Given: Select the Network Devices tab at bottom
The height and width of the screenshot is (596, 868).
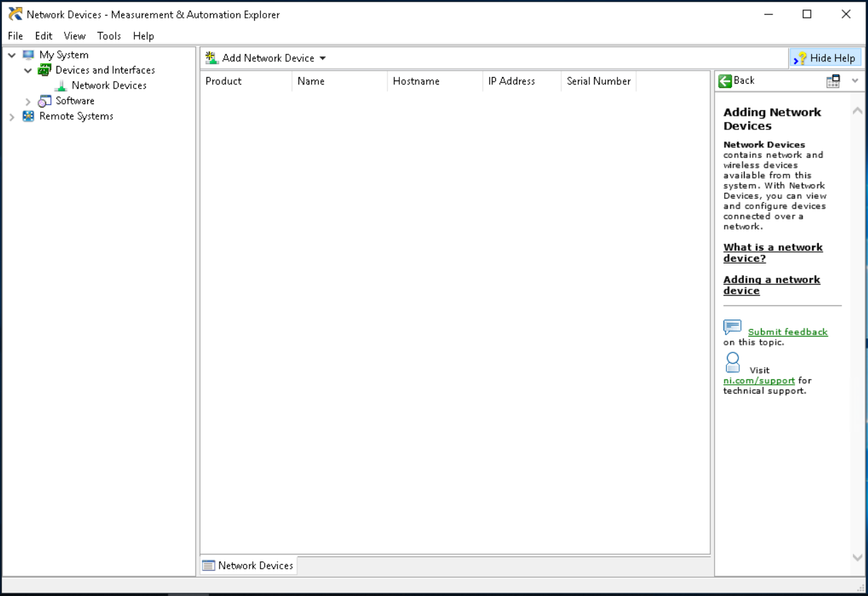Looking at the screenshot, I should pos(248,565).
